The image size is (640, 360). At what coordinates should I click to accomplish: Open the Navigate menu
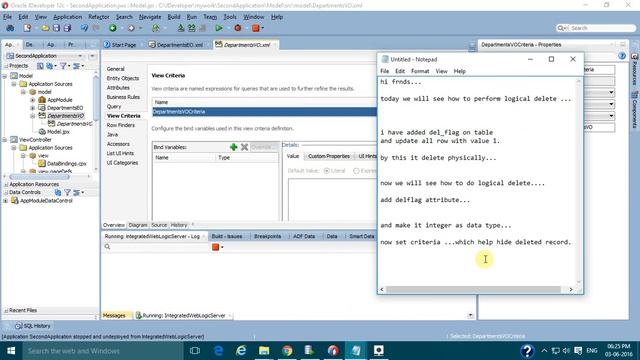click(x=150, y=17)
